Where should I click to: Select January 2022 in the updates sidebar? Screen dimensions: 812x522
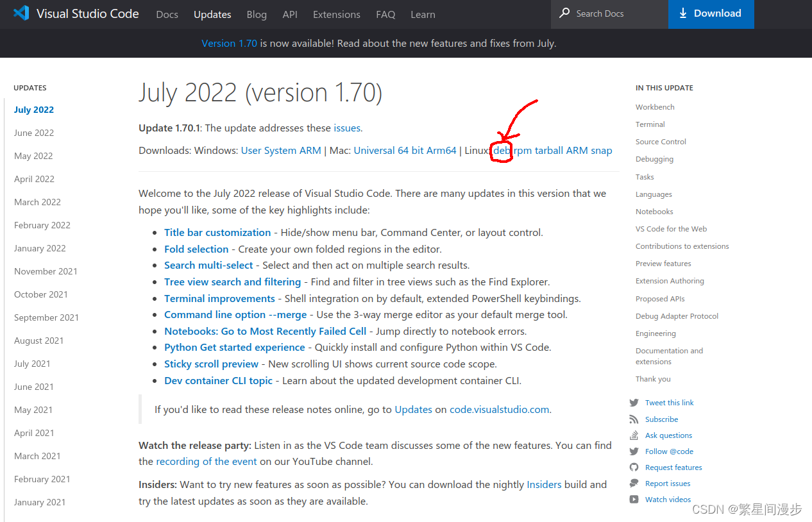40,248
